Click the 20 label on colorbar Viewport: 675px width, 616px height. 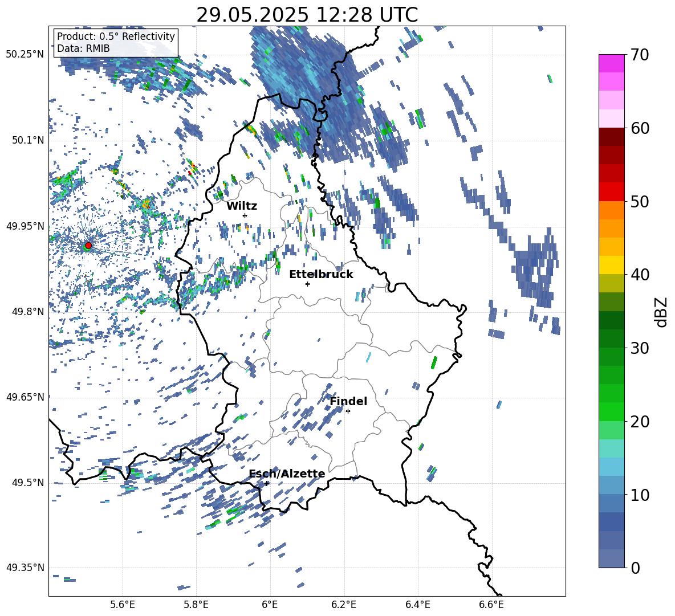(x=639, y=422)
